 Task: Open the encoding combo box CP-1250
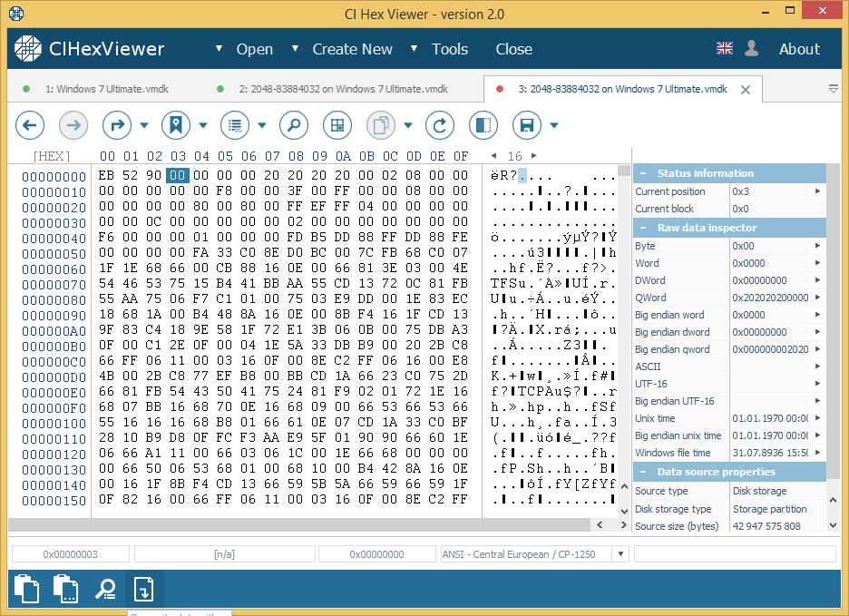click(534, 554)
